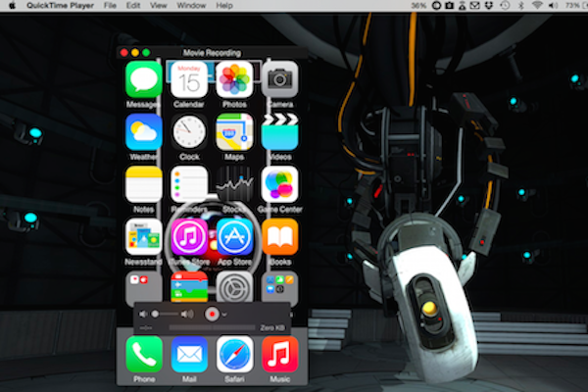This screenshot has width=588, height=392.
Task: Open the Game Center app icon
Action: pos(279,184)
